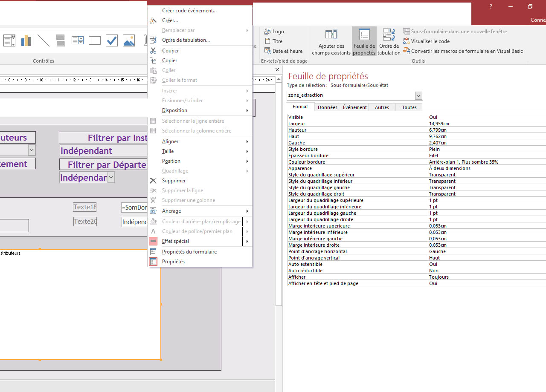Screen dimensions: 546x392
Task: Click the Point d'ancrage vertical value Haut
Action: pyautogui.click(x=487, y=258)
